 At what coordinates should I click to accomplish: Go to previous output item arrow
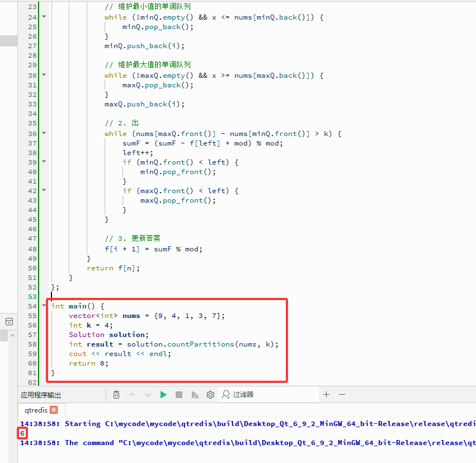coord(132,395)
